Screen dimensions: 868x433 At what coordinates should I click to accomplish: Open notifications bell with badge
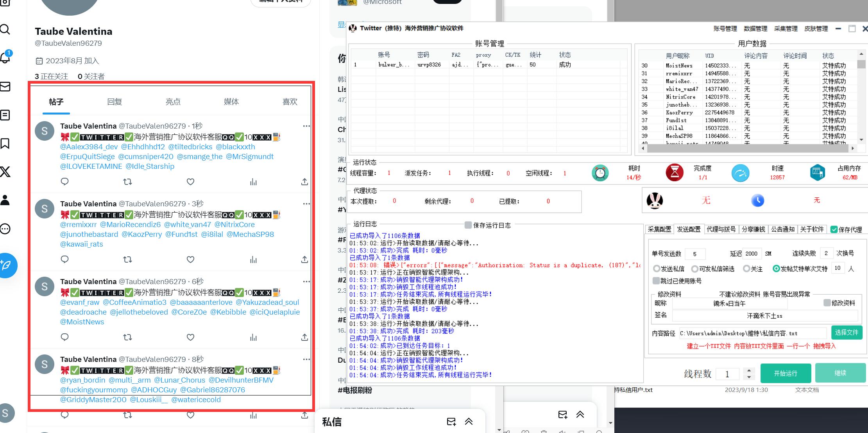(5, 58)
